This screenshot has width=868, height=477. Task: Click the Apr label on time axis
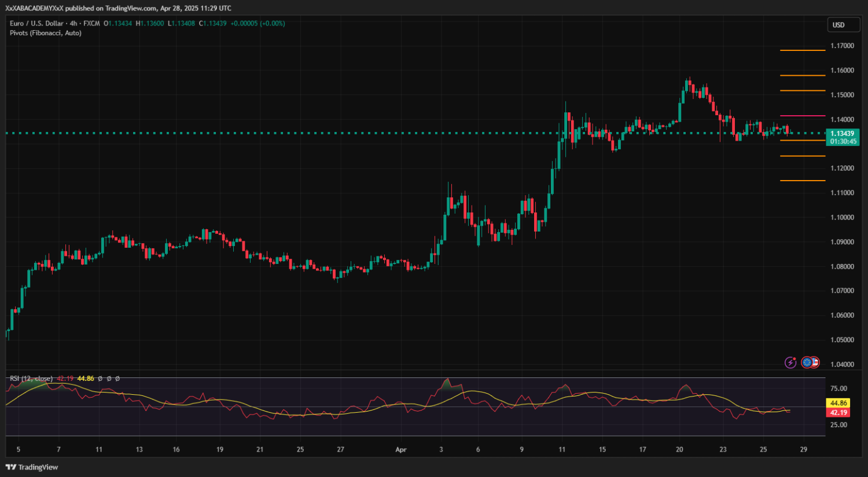point(401,450)
